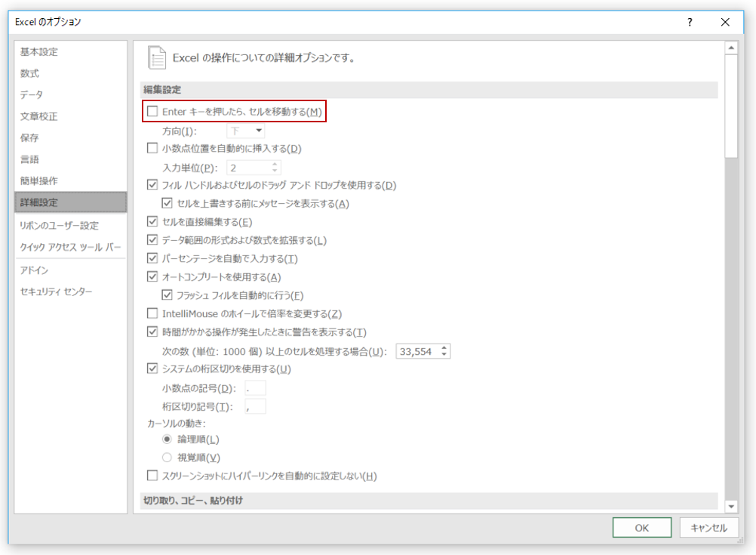Open リボンのユーザー設定 page
756x555 pixels.
(x=59, y=226)
